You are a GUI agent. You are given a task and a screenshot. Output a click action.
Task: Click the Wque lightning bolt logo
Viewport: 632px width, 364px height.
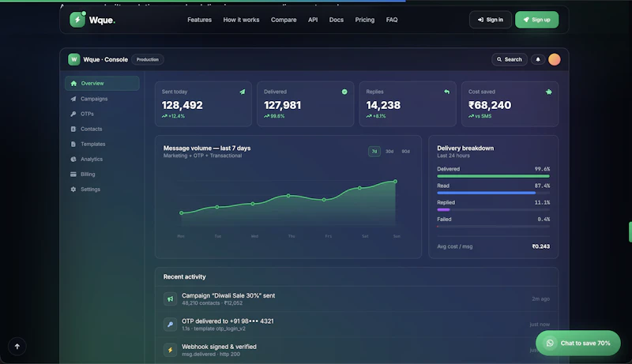(77, 20)
